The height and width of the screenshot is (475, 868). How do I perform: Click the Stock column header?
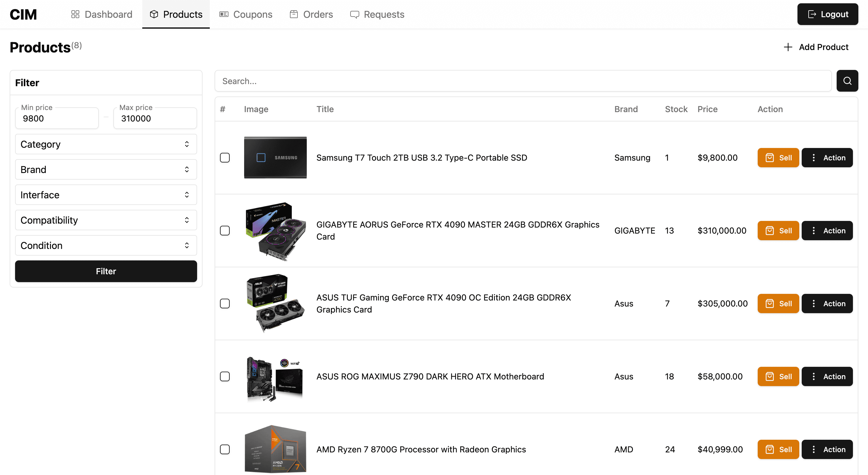pos(676,109)
